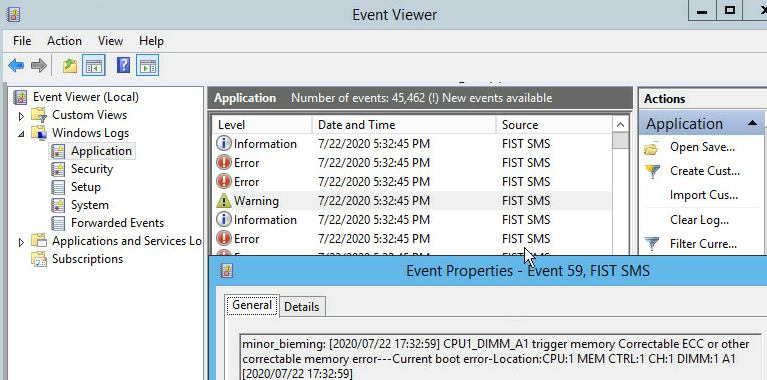Click Clear Log in Actions pane
767x380 pixels.
699,220
